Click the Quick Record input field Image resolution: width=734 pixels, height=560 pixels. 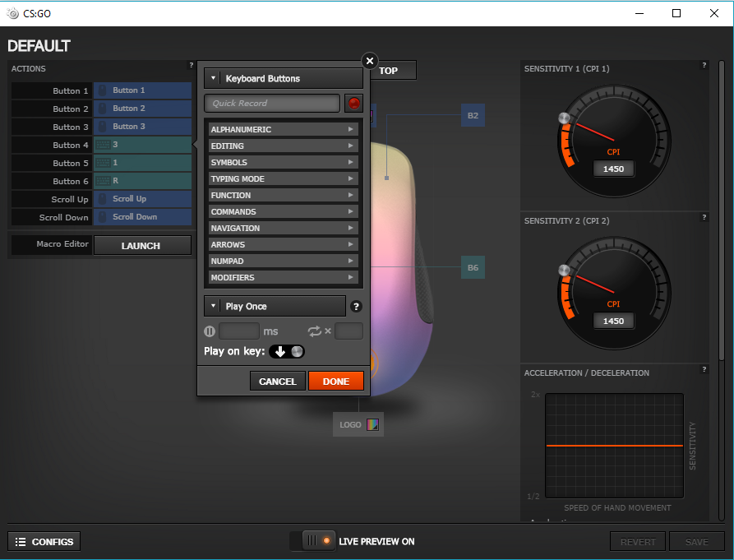tap(272, 104)
